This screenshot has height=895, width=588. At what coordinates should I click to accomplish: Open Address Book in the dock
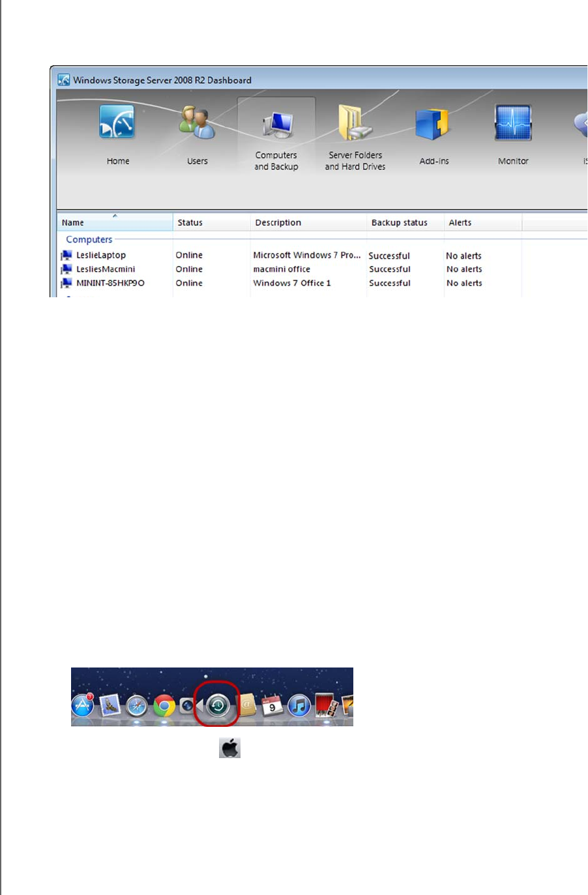tap(247, 705)
